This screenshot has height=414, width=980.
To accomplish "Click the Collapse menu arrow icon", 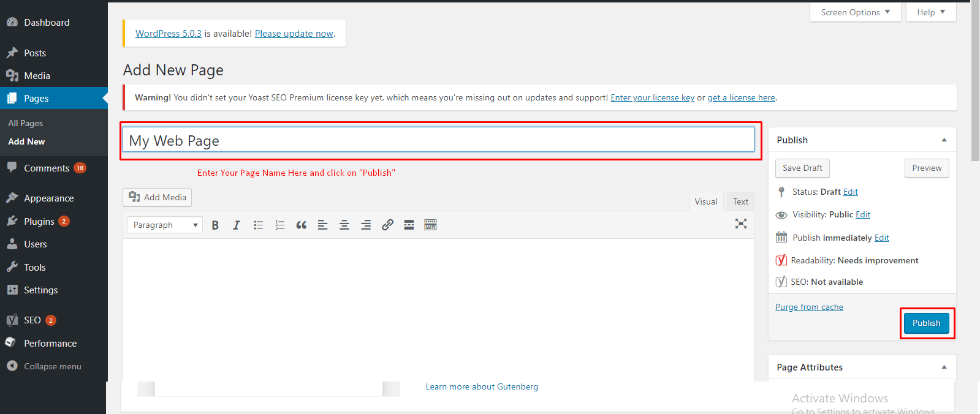I will (x=12, y=366).
